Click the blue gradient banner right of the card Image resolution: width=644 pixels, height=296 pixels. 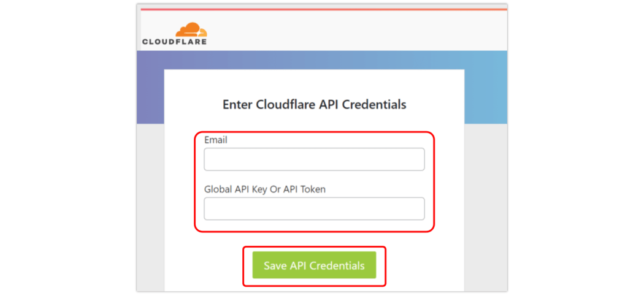point(486,87)
